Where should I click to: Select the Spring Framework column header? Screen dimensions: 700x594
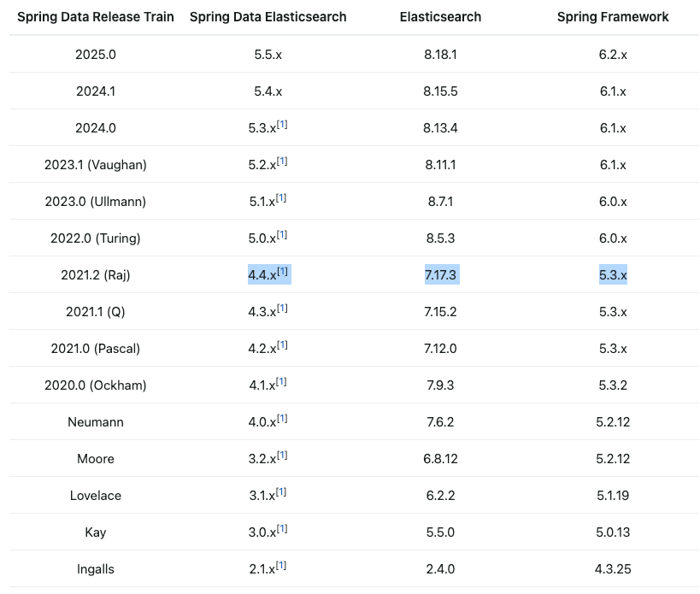613,17
